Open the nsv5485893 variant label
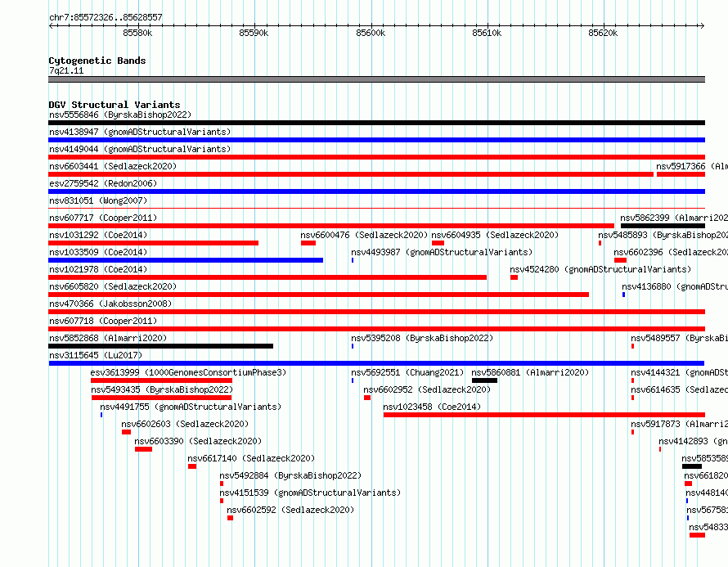 [663, 235]
